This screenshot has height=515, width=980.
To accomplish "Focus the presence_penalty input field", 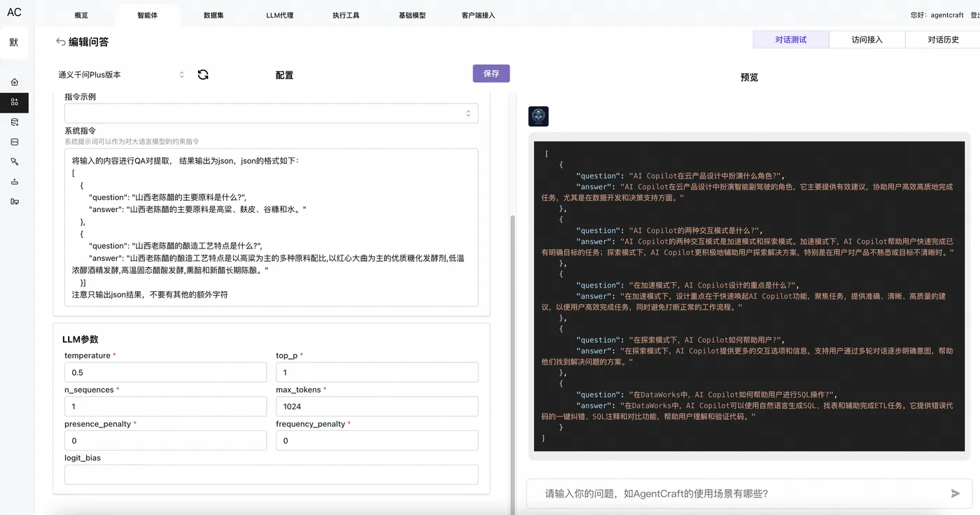I will [165, 440].
